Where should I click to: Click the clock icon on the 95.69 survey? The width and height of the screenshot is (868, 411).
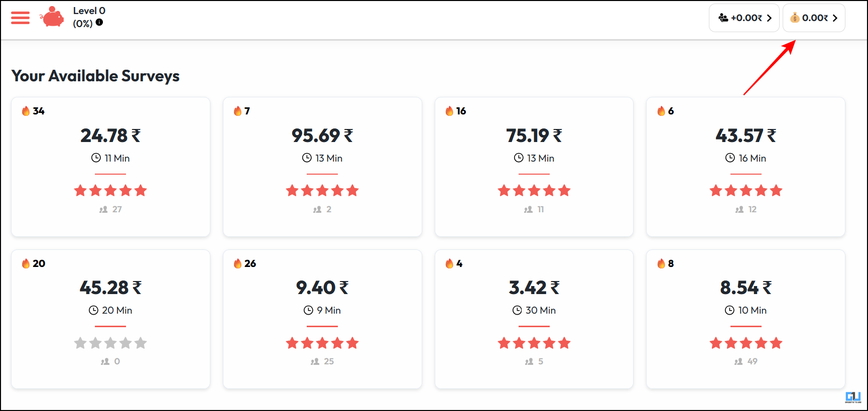307,158
